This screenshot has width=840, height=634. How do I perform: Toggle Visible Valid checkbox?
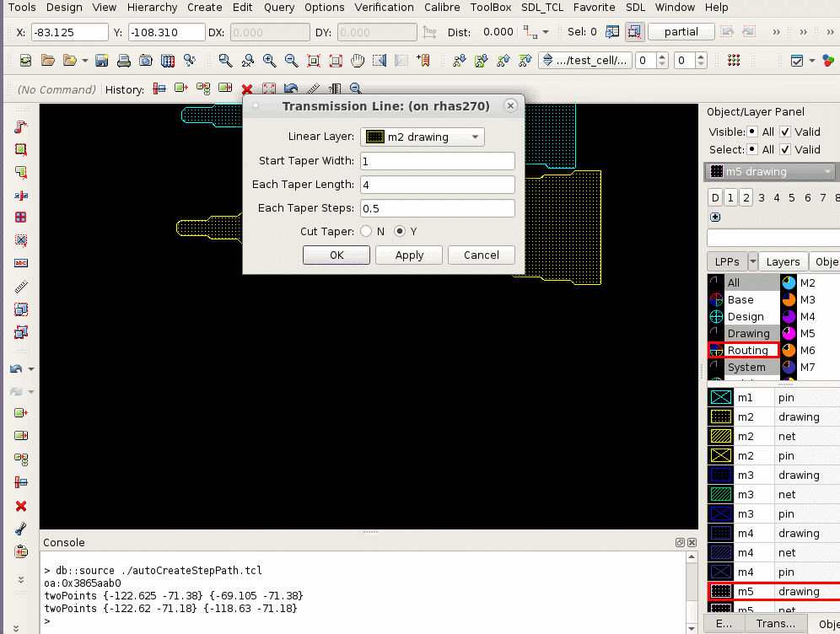[785, 132]
